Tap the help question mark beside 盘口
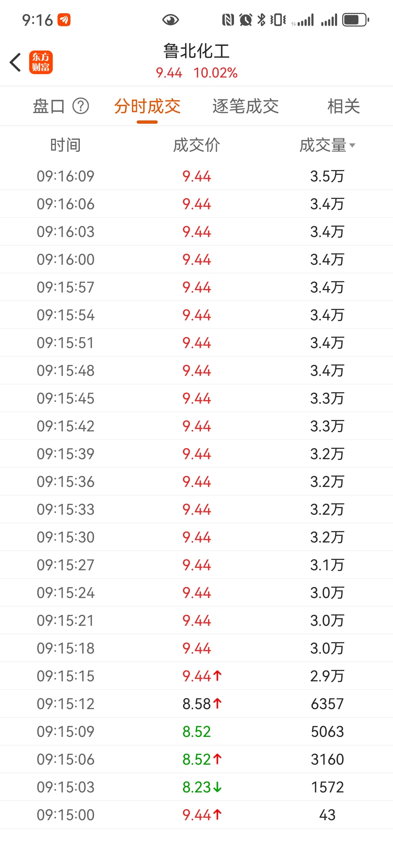Image resolution: width=393 pixels, height=868 pixels. click(80, 106)
